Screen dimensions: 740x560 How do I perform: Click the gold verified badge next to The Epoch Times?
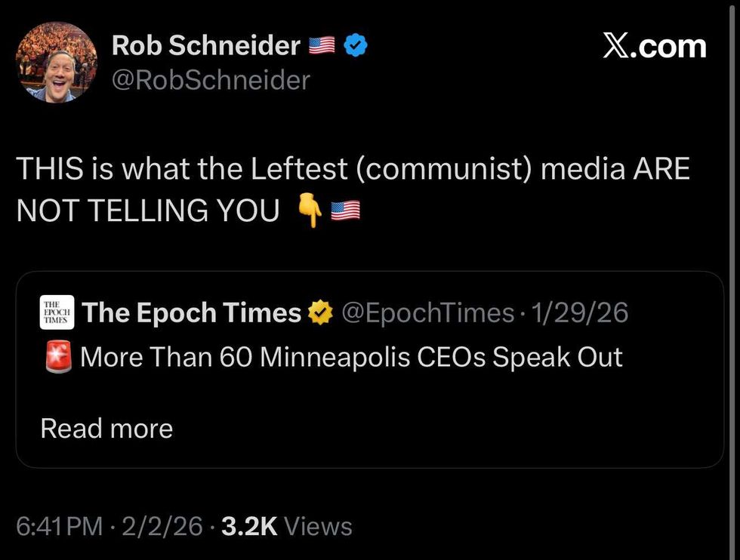322,312
